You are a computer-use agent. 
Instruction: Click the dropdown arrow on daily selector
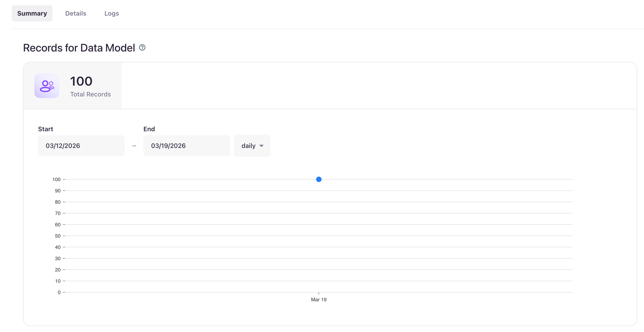click(x=261, y=146)
